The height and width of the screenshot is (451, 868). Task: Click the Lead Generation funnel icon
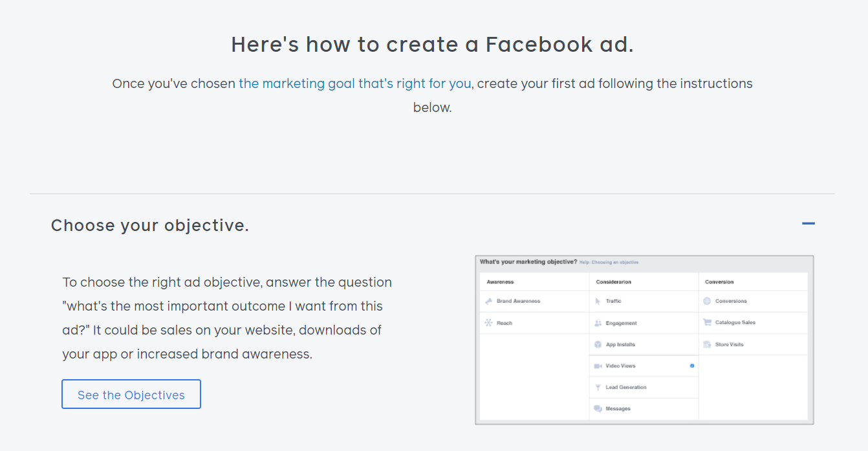pos(598,387)
